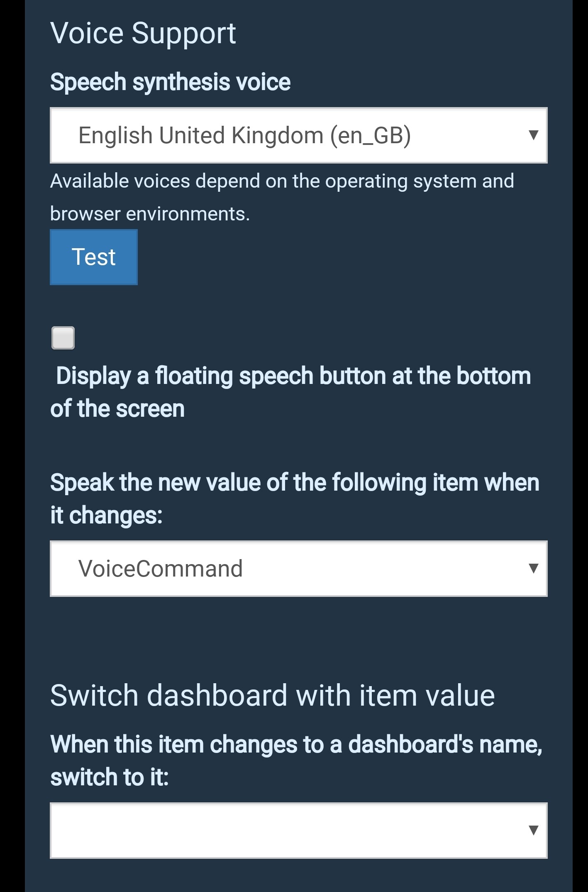Click the arrow beside VoiceCommand
Image resolution: width=588 pixels, height=892 pixels.
click(534, 568)
